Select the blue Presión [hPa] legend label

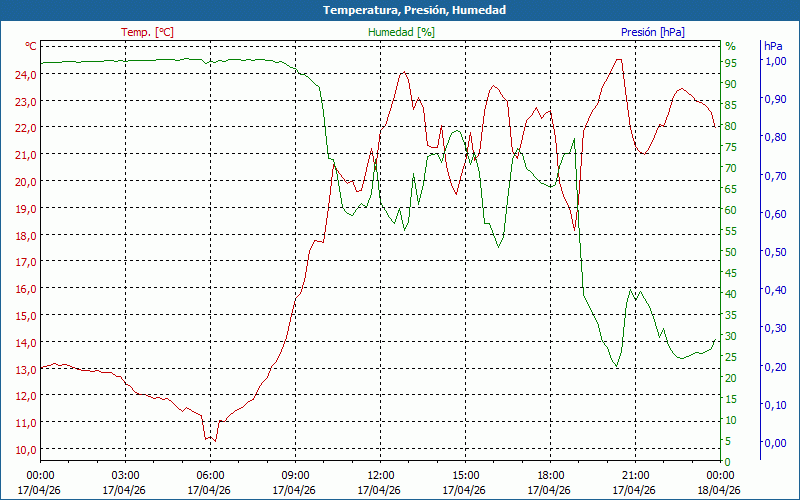click(x=653, y=32)
